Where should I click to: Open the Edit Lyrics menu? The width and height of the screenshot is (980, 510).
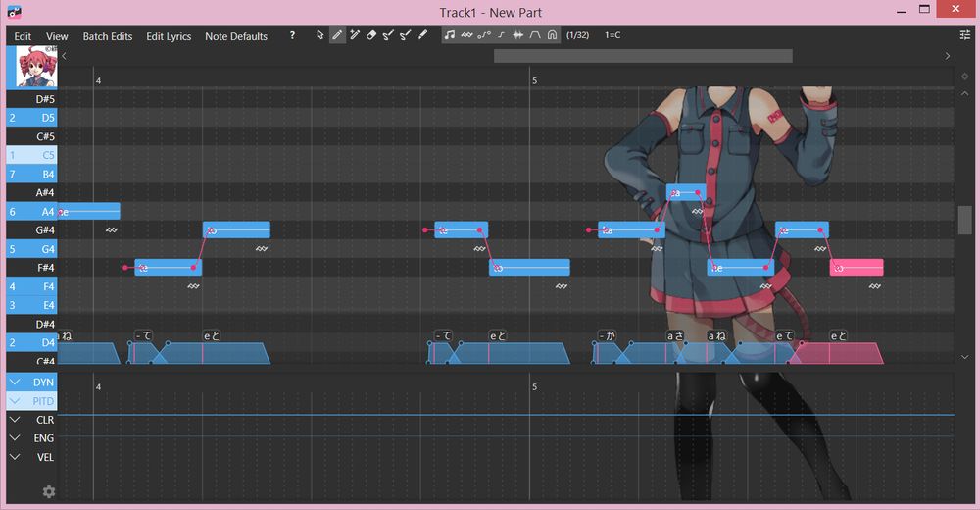[x=169, y=36]
